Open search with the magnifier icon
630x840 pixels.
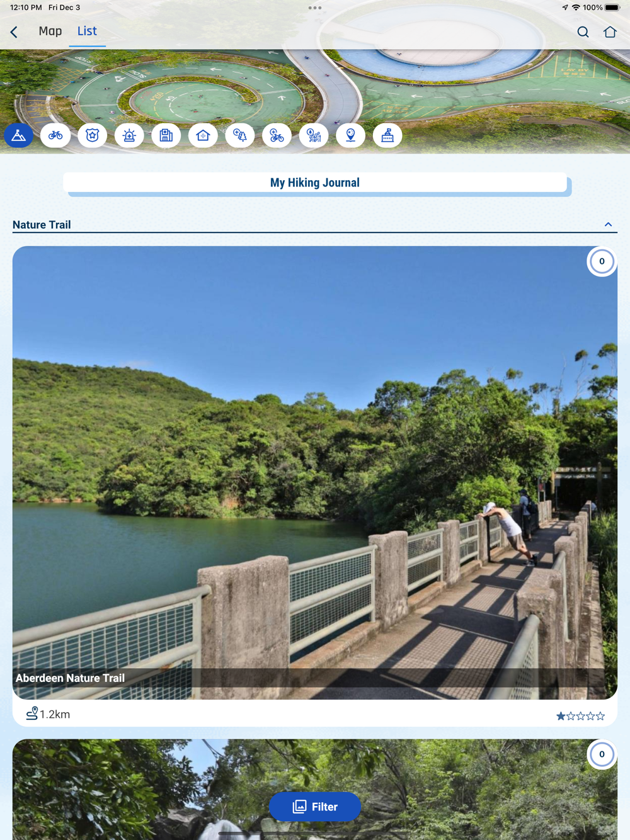pos(583,31)
